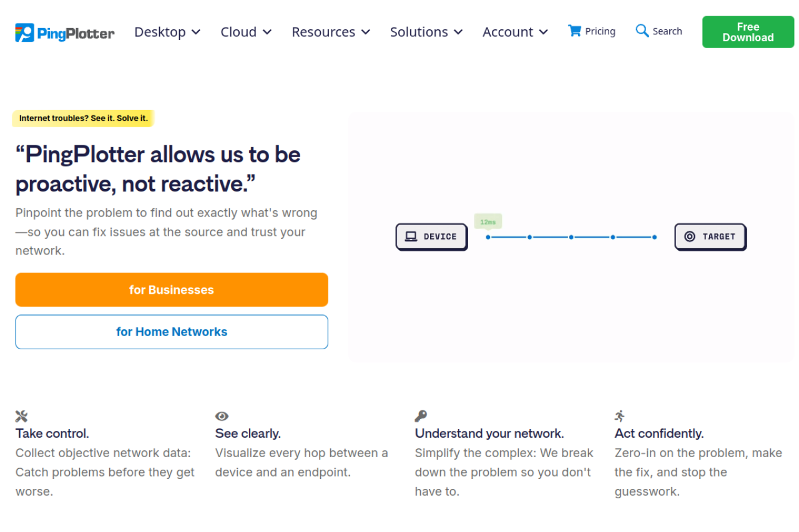Click the hop dot beneath the 12ms label
Image resolution: width=799 pixels, height=532 pixels.
pos(488,237)
